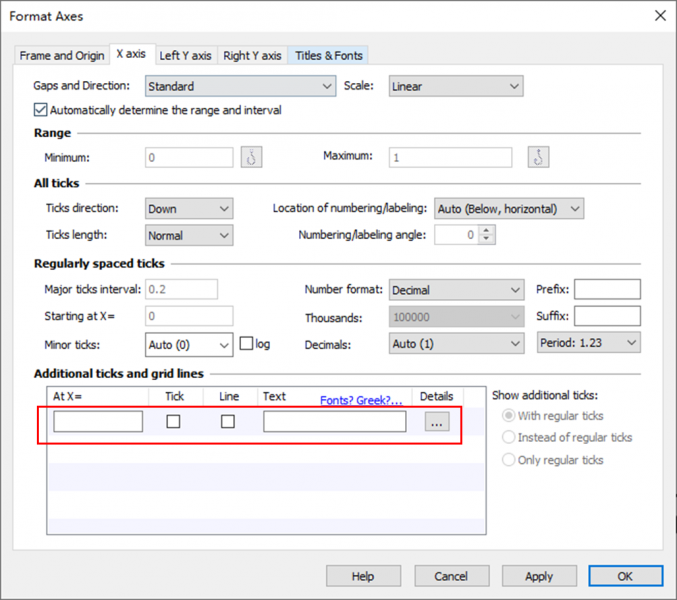The image size is (677, 600).
Task: Close the Format Axes dialog
Action: [660, 16]
